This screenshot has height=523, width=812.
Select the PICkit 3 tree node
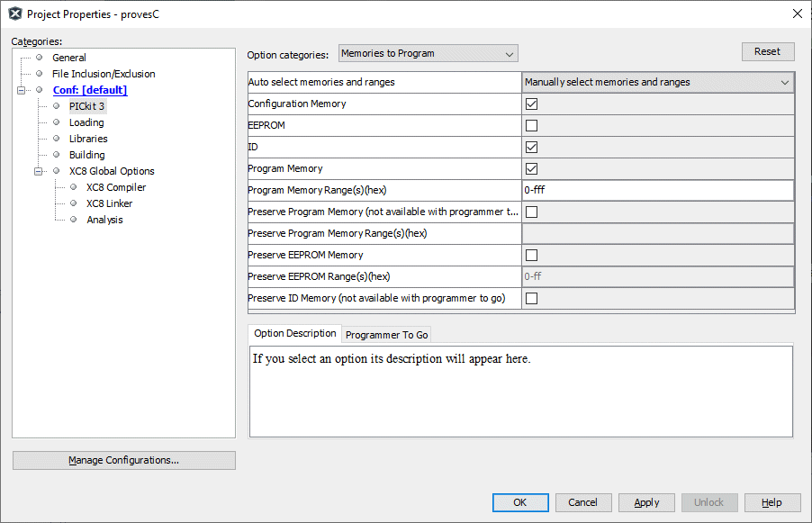[x=86, y=106]
